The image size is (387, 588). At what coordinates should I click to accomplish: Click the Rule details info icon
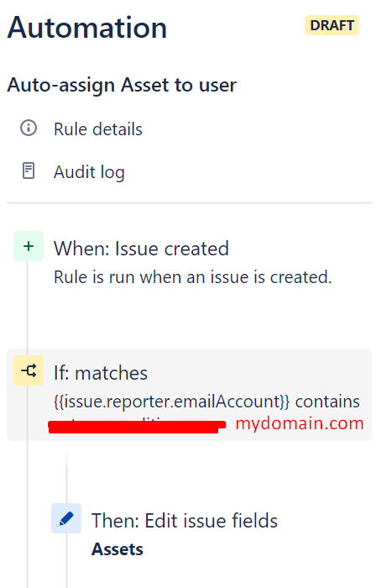coord(29,128)
